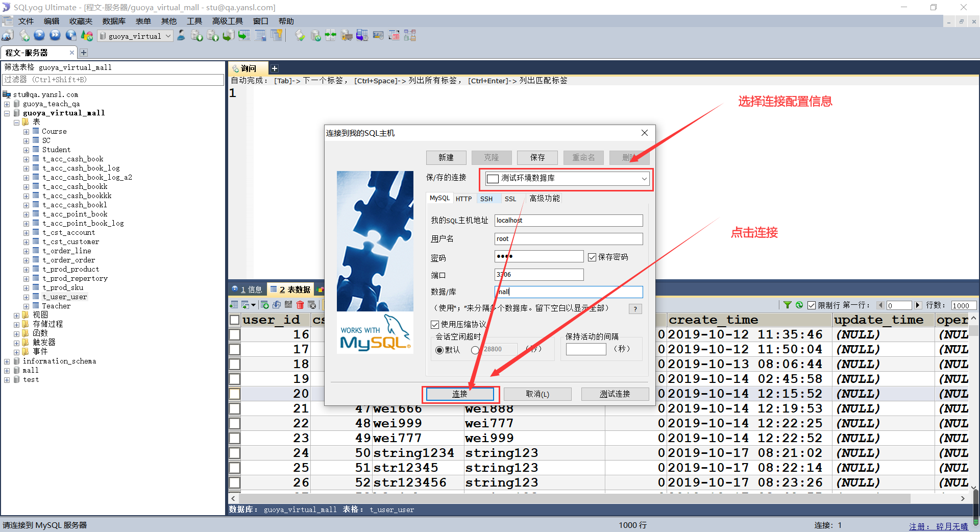Screen dimensions: 980x532
Task: Switch to the 1 信息 result tab
Action: click(x=247, y=289)
